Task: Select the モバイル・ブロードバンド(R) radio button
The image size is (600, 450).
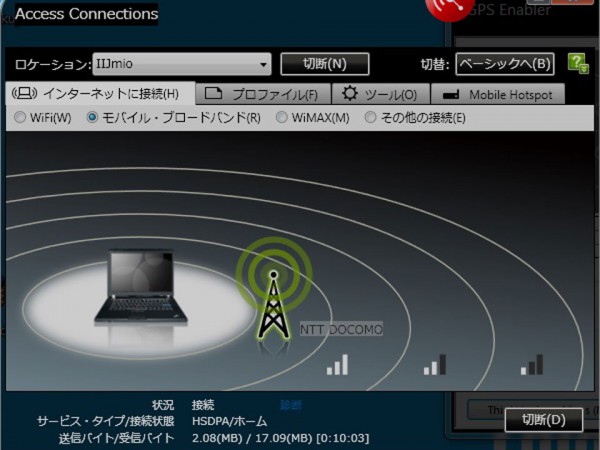Action: tap(92, 117)
